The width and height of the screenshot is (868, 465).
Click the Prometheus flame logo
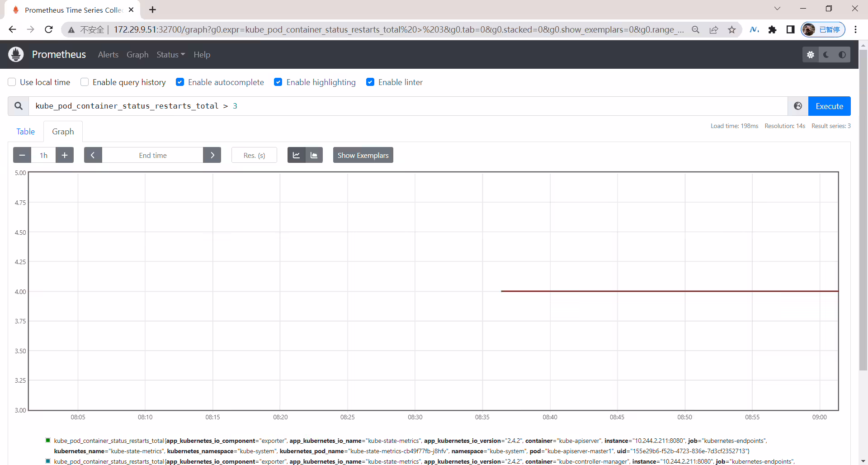pyautogui.click(x=16, y=54)
